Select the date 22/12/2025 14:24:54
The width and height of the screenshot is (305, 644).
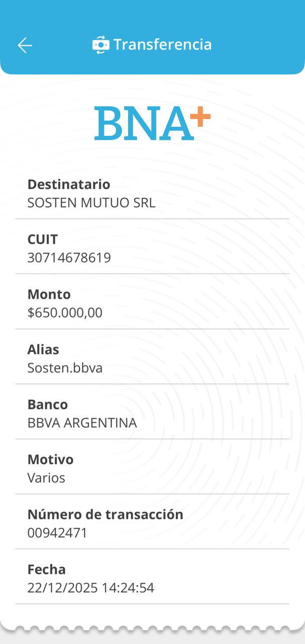[x=90, y=588]
